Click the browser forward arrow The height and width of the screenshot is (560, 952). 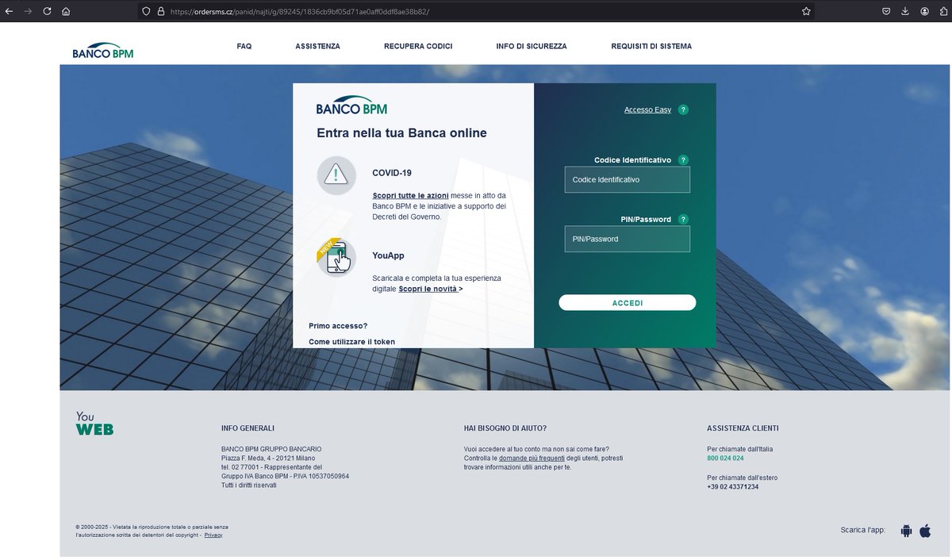coord(29,11)
